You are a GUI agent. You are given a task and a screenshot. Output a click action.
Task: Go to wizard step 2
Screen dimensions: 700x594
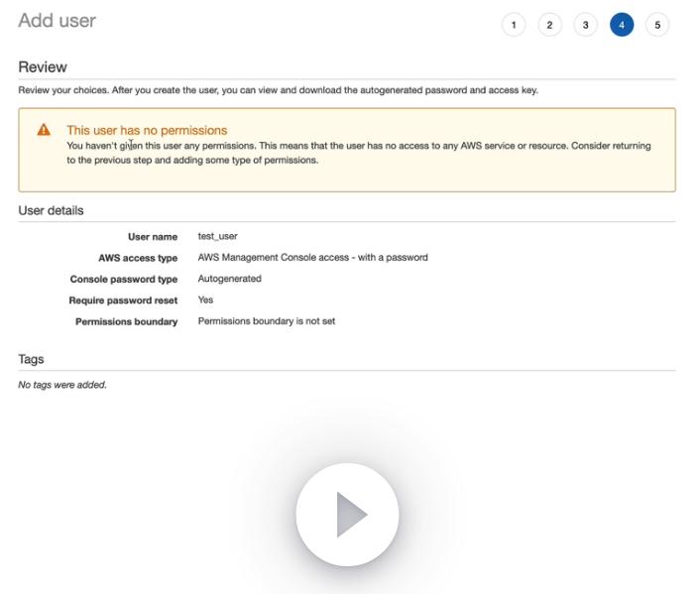[x=549, y=25]
